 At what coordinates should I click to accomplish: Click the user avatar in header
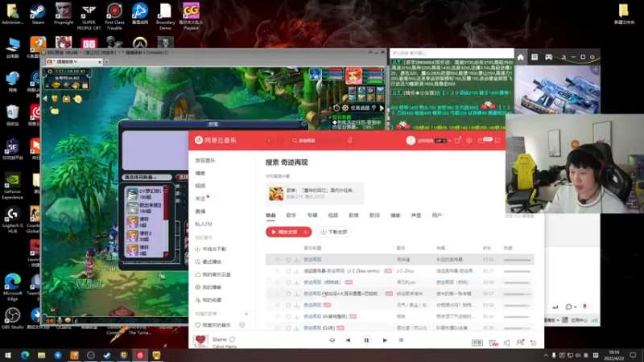[x=411, y=140]
